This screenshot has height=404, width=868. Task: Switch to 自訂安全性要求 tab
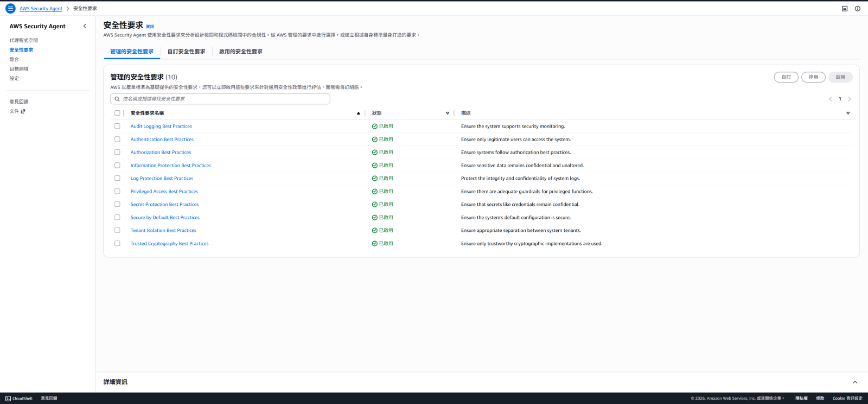pyautogui.click(x=187, y=52)
